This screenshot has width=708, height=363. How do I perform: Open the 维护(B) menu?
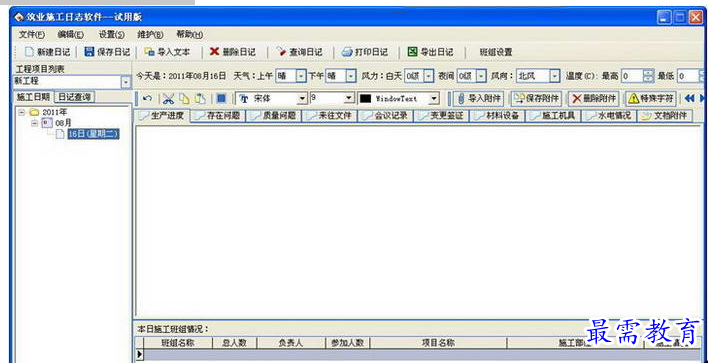150,34
